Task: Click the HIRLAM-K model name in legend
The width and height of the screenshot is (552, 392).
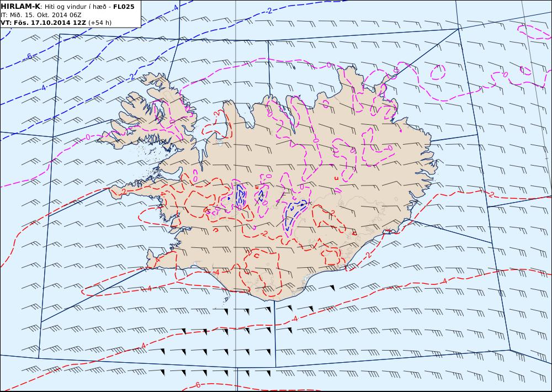Action: (x=20, y=7)
